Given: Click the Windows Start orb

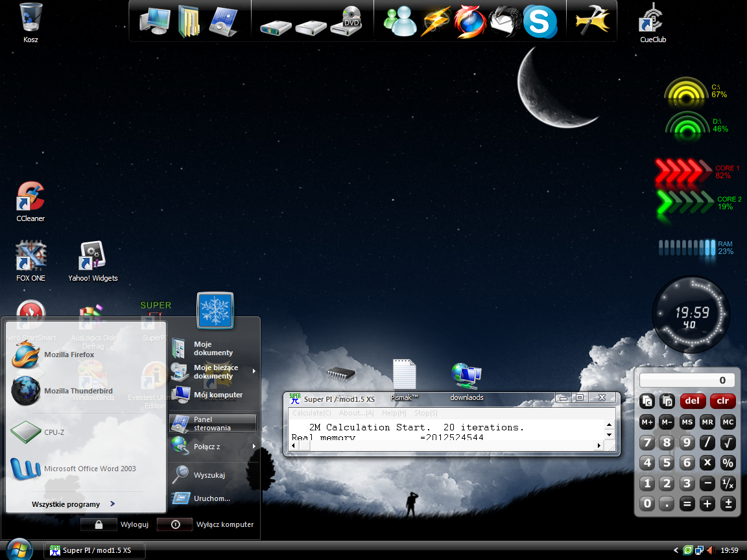Looking at the screenshot, I should click(19, 549).
